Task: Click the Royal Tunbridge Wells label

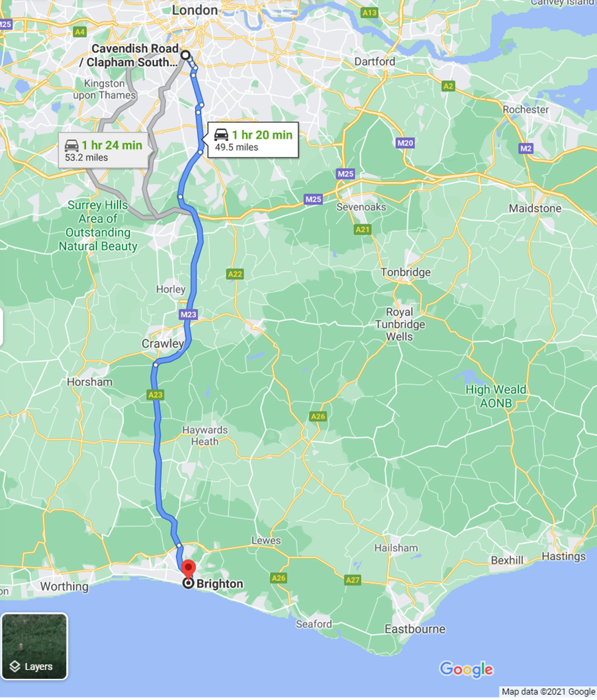Action: tap(400, 324)
